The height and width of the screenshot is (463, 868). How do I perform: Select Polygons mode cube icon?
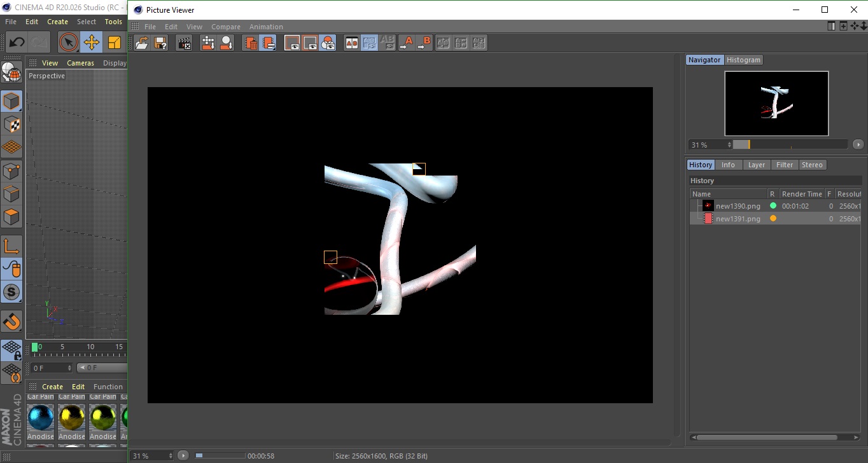(11, 217)
